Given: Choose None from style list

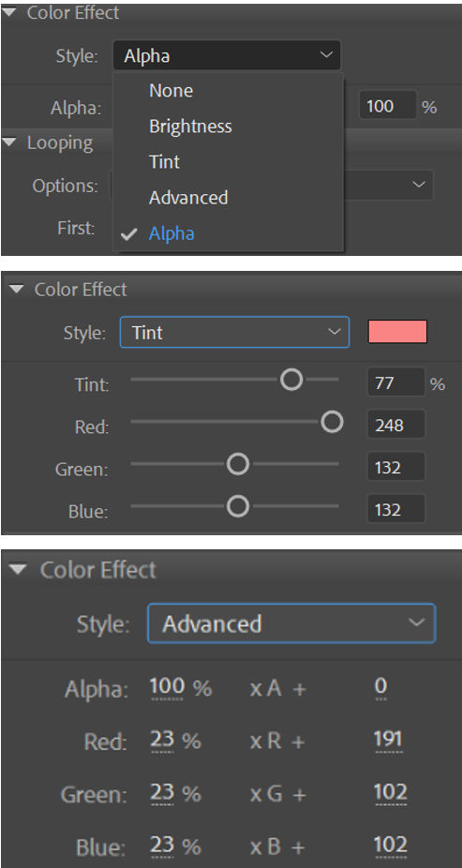Looking at the screenshot, I should 171,91.
